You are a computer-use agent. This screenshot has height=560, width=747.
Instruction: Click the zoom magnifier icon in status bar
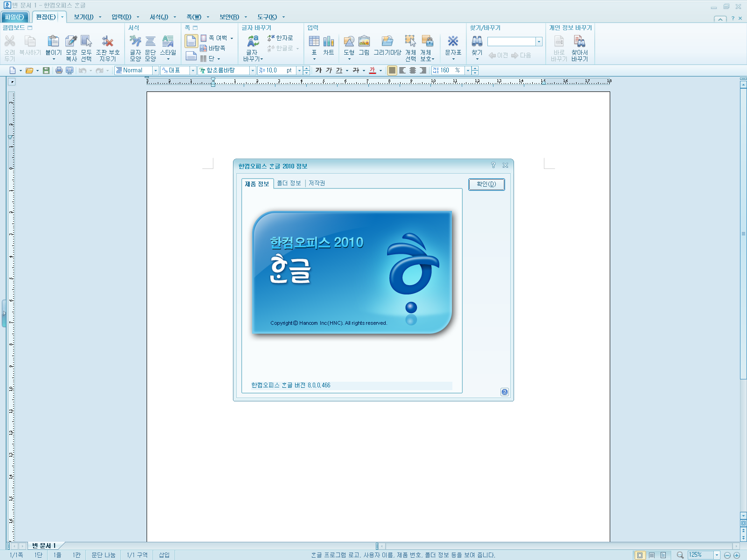coord(680,555)
